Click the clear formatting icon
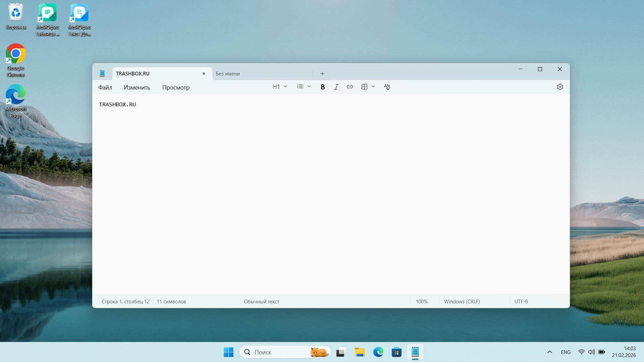This screenshot has height=362, width=644. (387, 87)
